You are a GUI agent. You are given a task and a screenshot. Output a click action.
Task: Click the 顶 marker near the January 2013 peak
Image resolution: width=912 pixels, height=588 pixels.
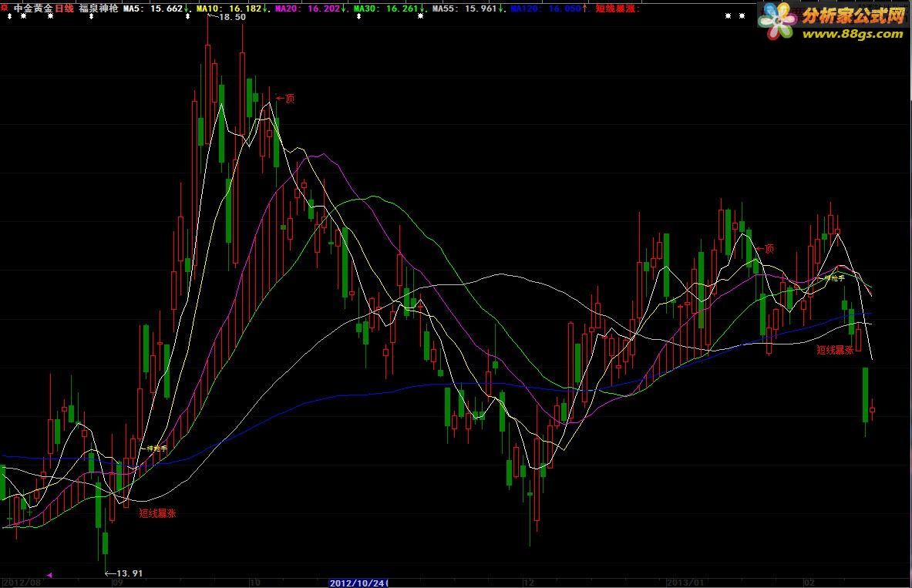tap(769, 248)
